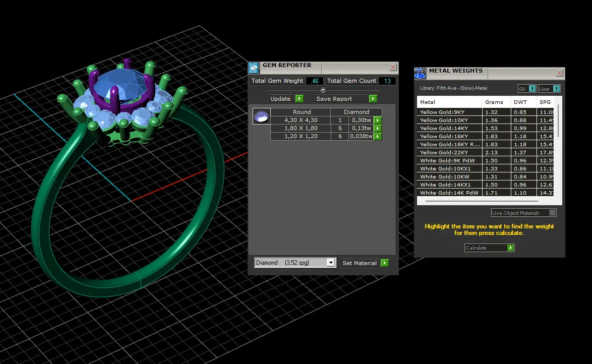
Task: Click the metal table vertical scrollbar
Action: pyautogui.click(x=558, y=121)
